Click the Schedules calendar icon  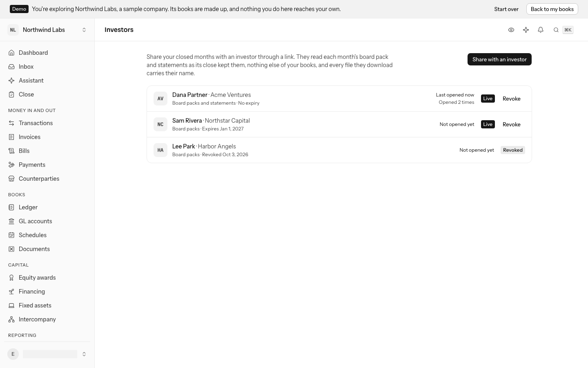point(11,235)
